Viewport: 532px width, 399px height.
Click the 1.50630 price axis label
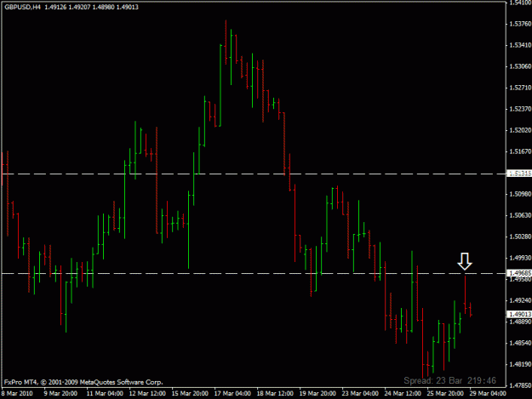520,215
